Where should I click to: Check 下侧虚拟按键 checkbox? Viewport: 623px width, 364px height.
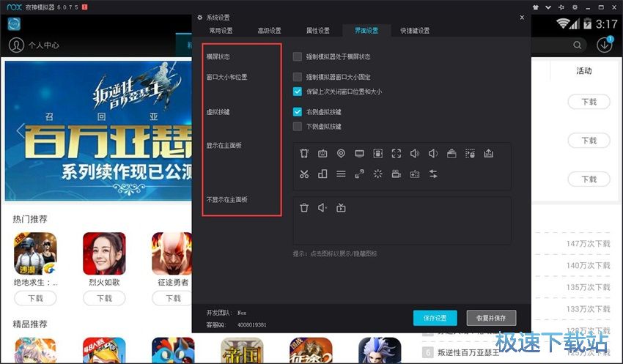pos(297,126)
